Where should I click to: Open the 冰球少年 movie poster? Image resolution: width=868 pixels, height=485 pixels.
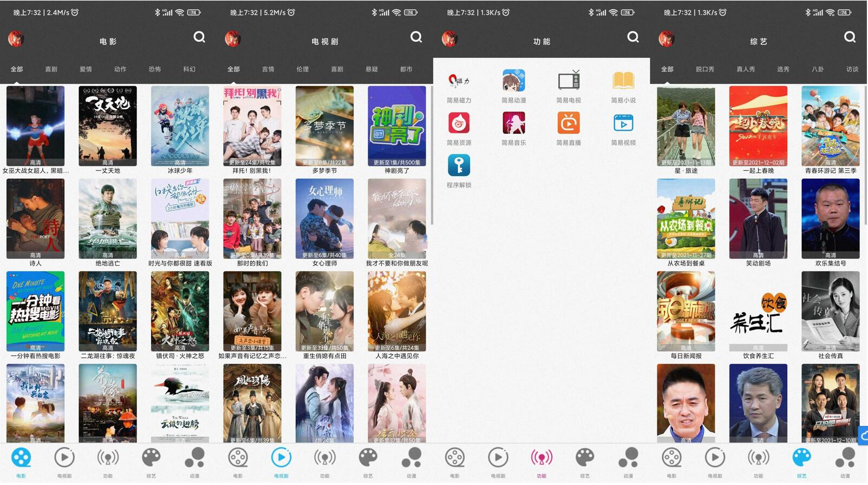pyautogui.click(x=180, y=126)
